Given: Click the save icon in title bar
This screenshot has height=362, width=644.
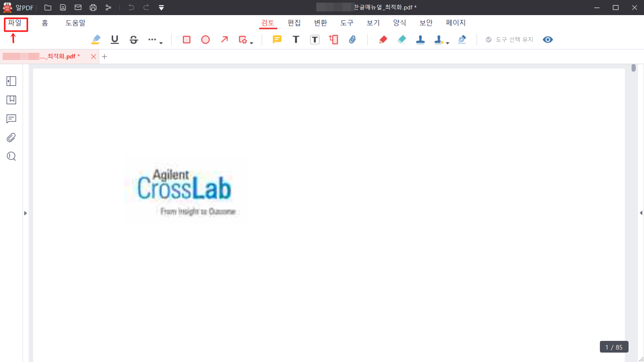Looking at the screenshot, I should (x=63, y=8).
